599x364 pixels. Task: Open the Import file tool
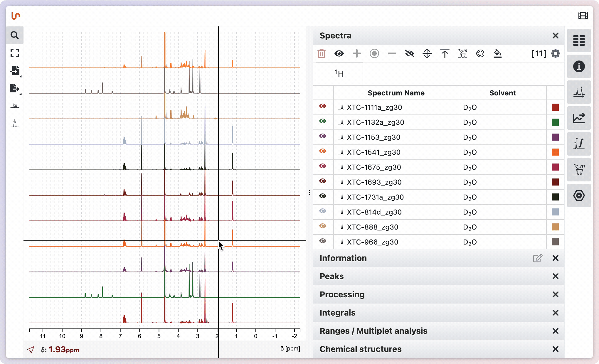14,71
